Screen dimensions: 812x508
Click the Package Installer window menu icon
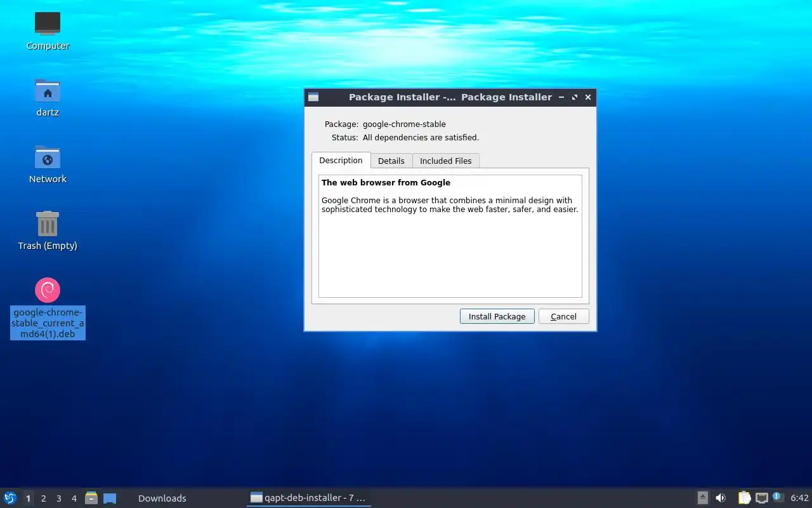tap(313, 97)
